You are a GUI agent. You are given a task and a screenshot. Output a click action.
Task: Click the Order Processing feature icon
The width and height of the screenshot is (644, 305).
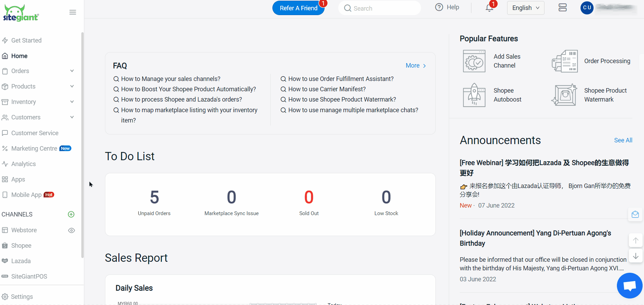565,61
